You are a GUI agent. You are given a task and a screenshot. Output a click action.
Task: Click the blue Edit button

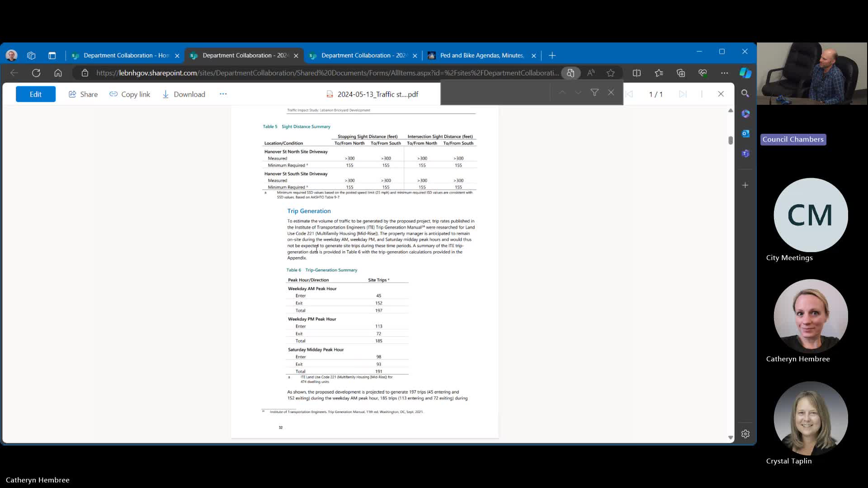(36, 94)
